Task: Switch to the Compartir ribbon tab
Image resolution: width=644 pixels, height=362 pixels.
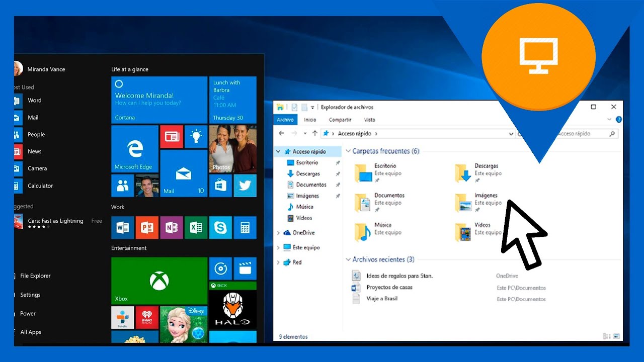Action: [x=340, y=120]
